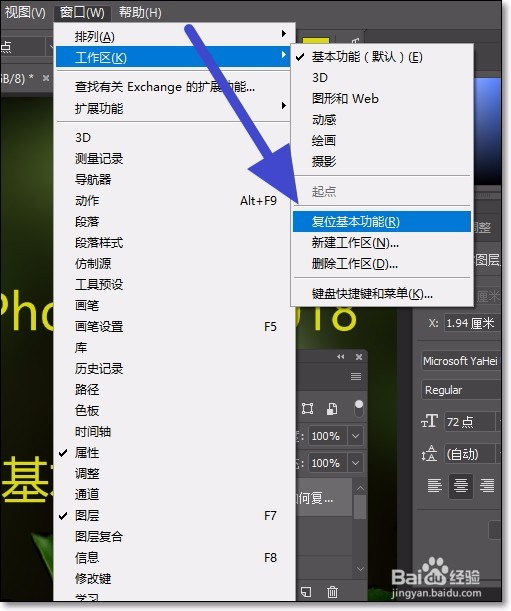Click the leading (line spacing) icon

(429, 454)
